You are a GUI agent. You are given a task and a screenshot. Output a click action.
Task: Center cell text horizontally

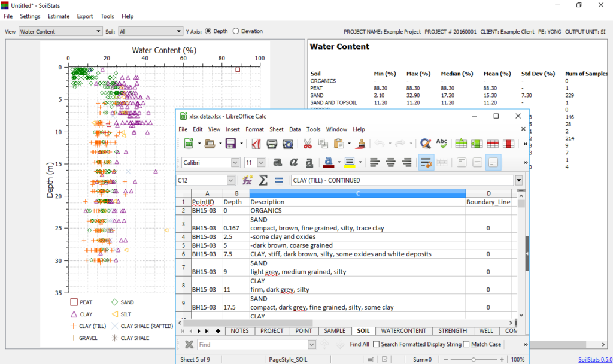tap(390, 162)
